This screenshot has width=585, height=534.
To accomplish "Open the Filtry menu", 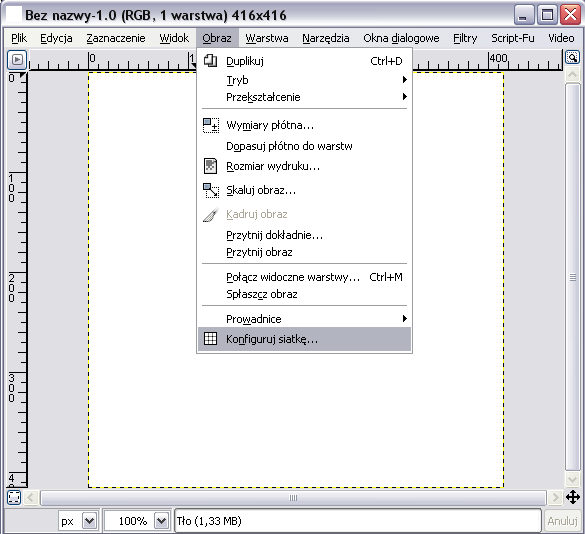I will click(465, 38).
